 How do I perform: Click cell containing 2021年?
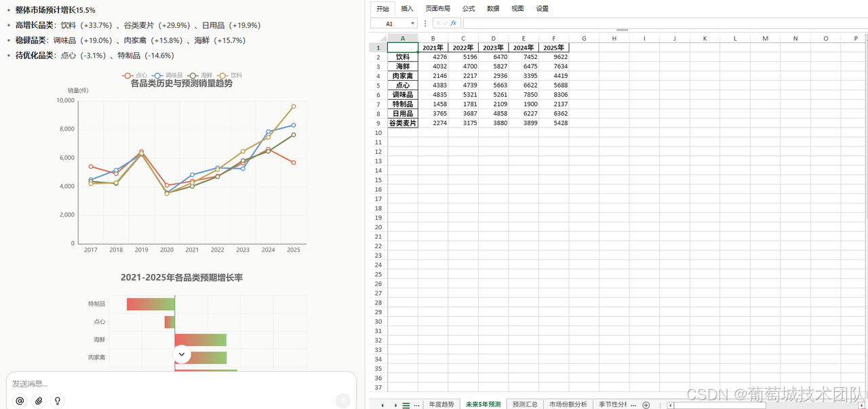[433, 47]
